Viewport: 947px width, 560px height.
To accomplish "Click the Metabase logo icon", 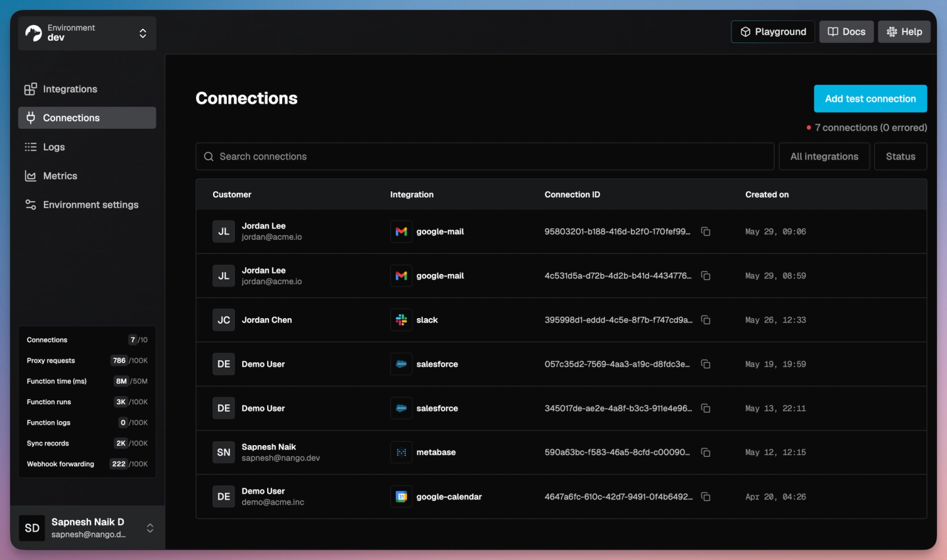I will [x=401, y=452].
